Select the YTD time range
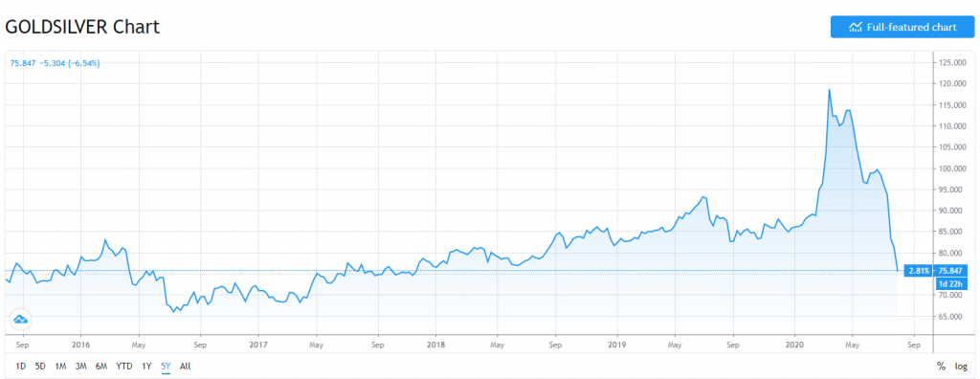 coord(123,367)
